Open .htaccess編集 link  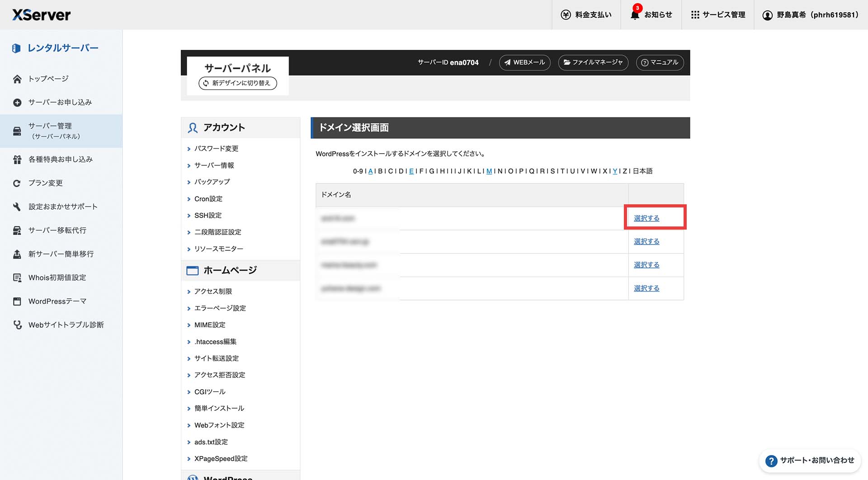[x=216, y=342]
